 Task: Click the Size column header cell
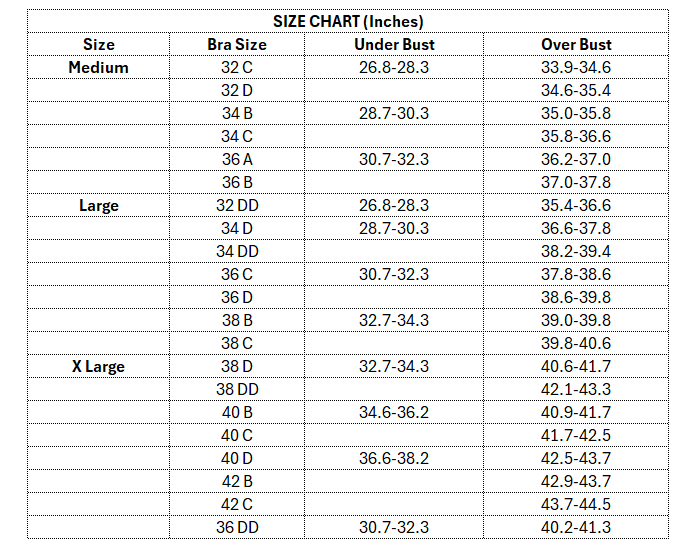(x=99, y=44)
